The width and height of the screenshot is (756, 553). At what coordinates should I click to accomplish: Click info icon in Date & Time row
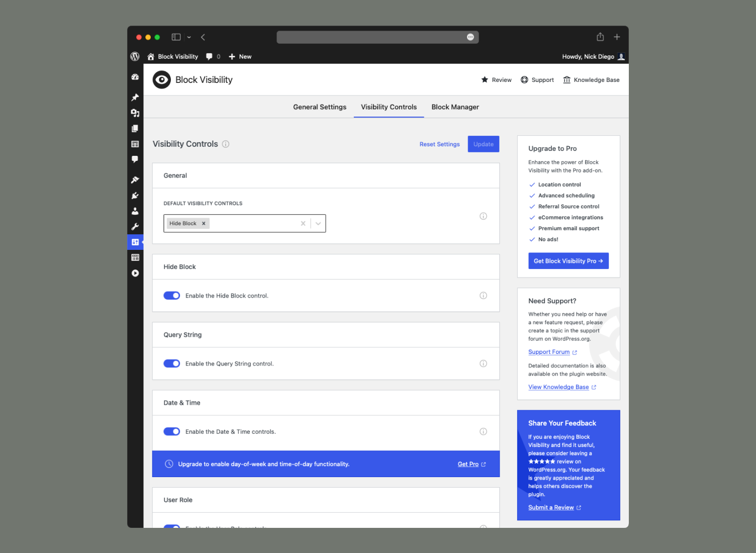[x=483, y=431]
